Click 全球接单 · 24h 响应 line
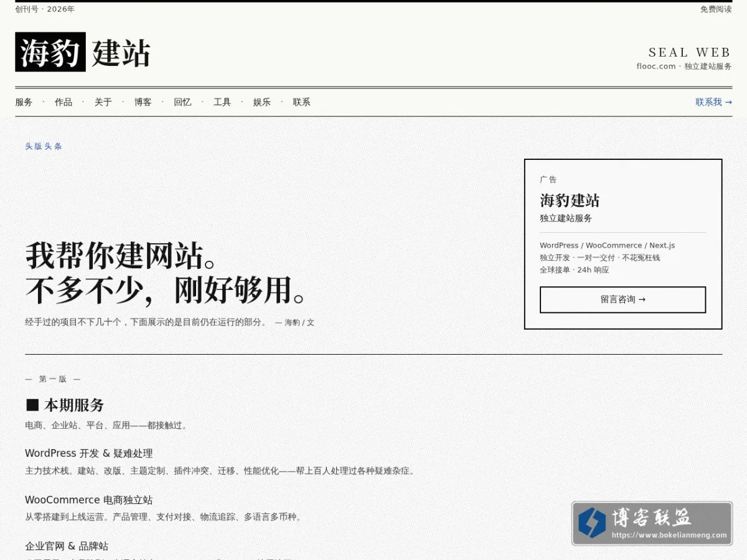The height and width of the screenshot is (560, 747). (575, 270)
